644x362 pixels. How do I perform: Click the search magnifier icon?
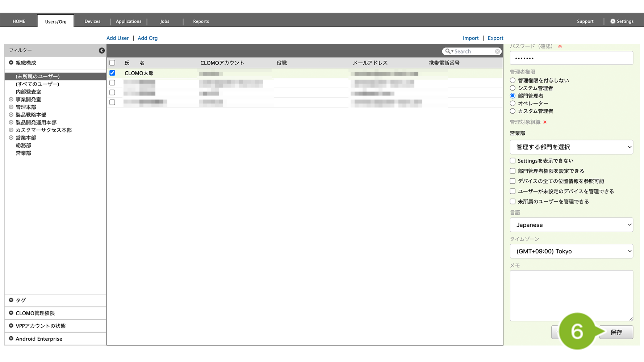(448, 51)
